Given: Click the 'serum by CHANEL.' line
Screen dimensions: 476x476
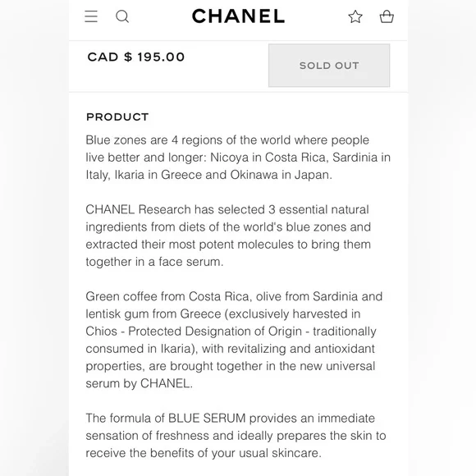Looking at the screenshot, I should click(x=139, y=383).
